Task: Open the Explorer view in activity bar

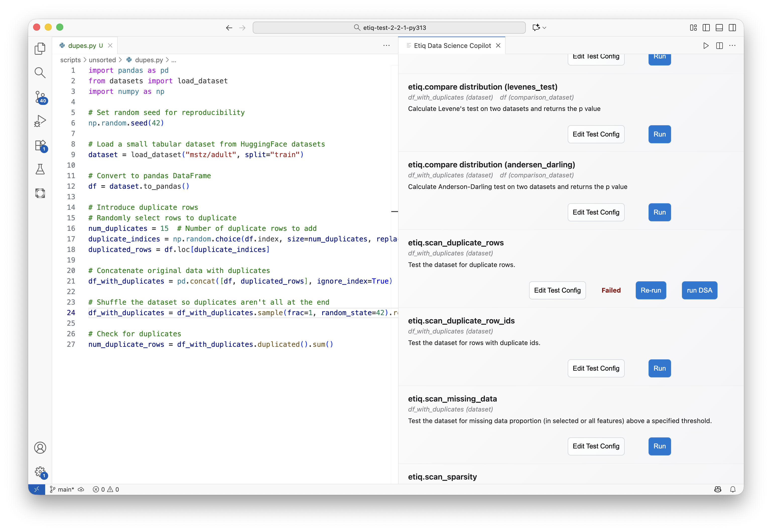Action: click(x=40, y=49)
